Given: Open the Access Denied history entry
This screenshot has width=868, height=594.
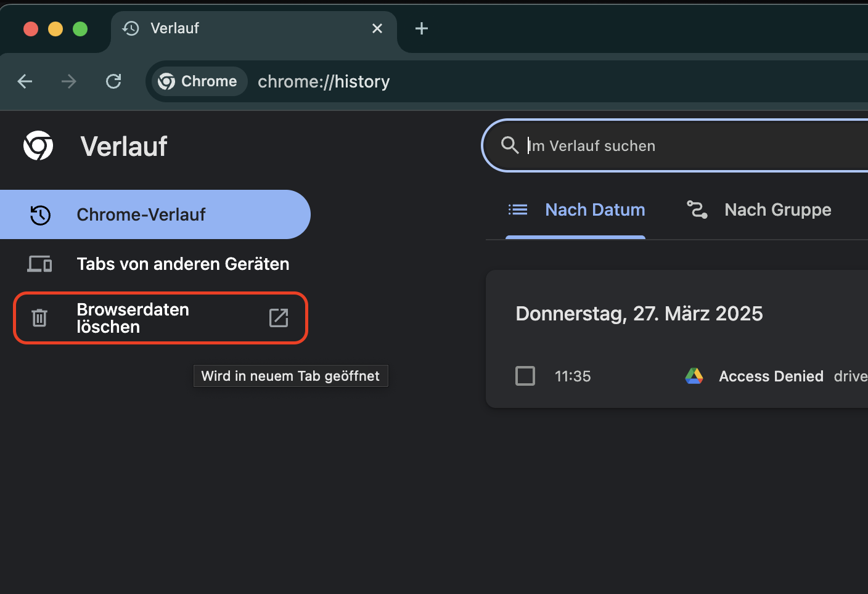Looking at the screenshot, I should point(771,375).
